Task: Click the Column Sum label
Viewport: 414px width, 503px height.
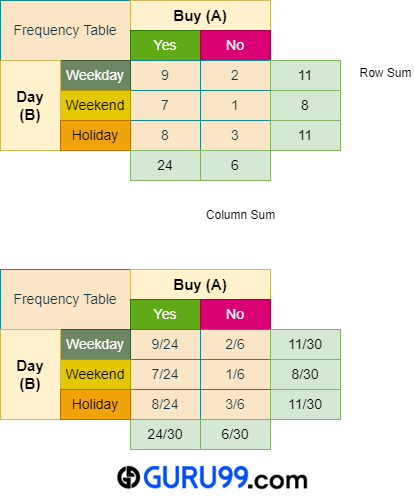Action: click(241, 215)
